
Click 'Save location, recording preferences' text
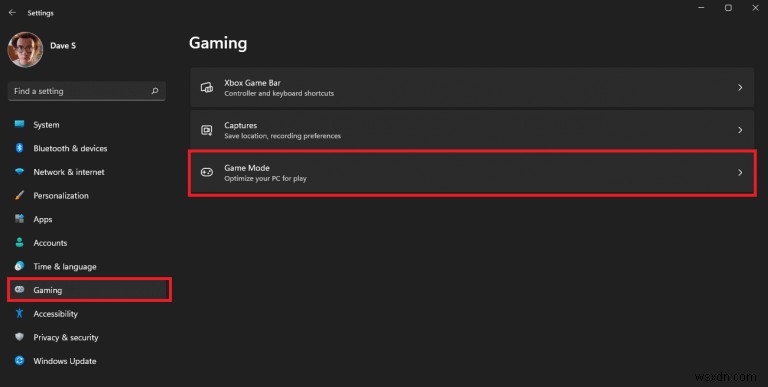[282, 136]
